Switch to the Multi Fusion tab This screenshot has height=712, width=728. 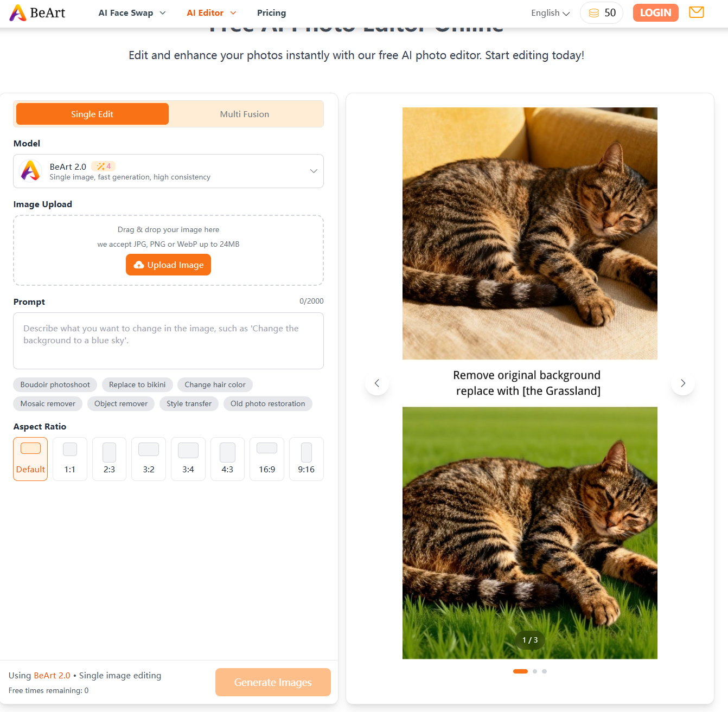[245, 114]
